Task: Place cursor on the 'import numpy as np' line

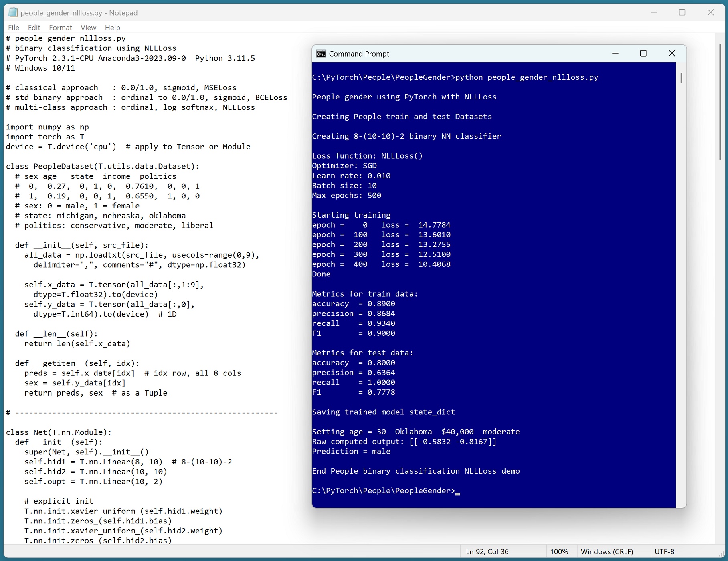Action: pos(47,127)
